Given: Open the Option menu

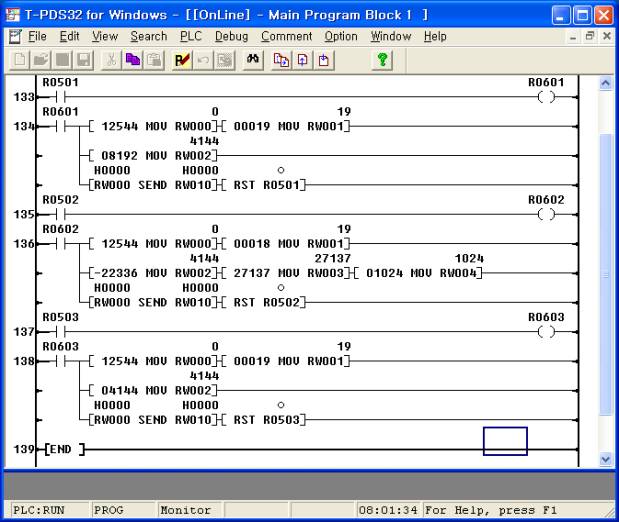Looking at the screenshot, I should click(x=340, y=36).
